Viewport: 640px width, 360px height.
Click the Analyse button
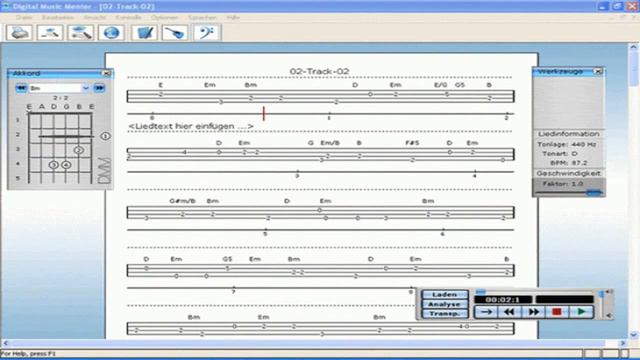tap(444, 304)
